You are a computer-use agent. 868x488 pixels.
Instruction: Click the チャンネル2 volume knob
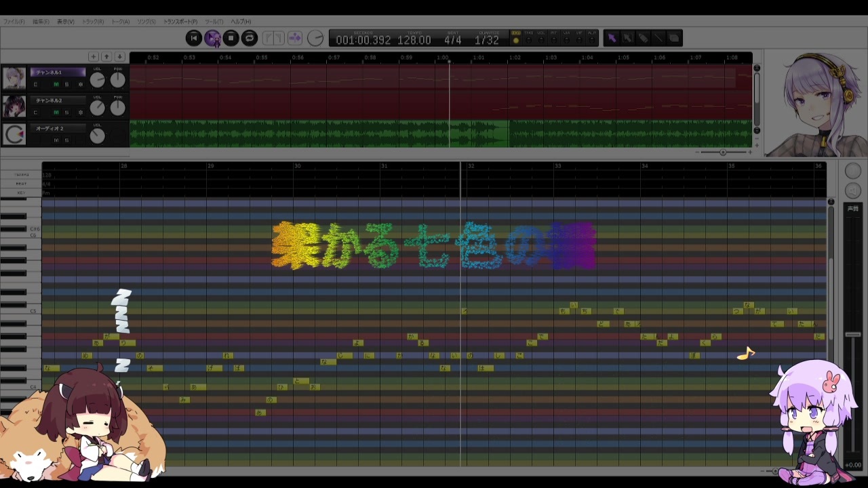click(98, 108)
